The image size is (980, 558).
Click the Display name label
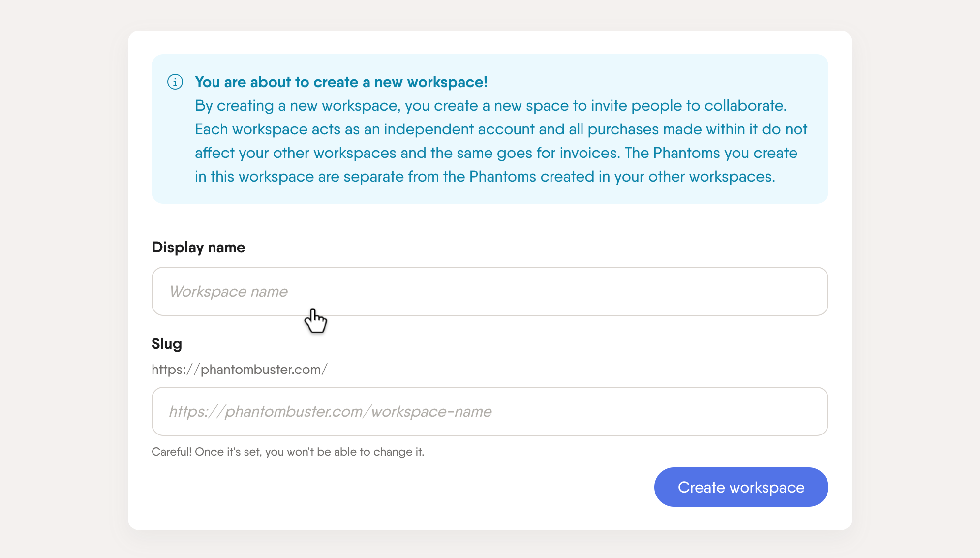[198, 247]
